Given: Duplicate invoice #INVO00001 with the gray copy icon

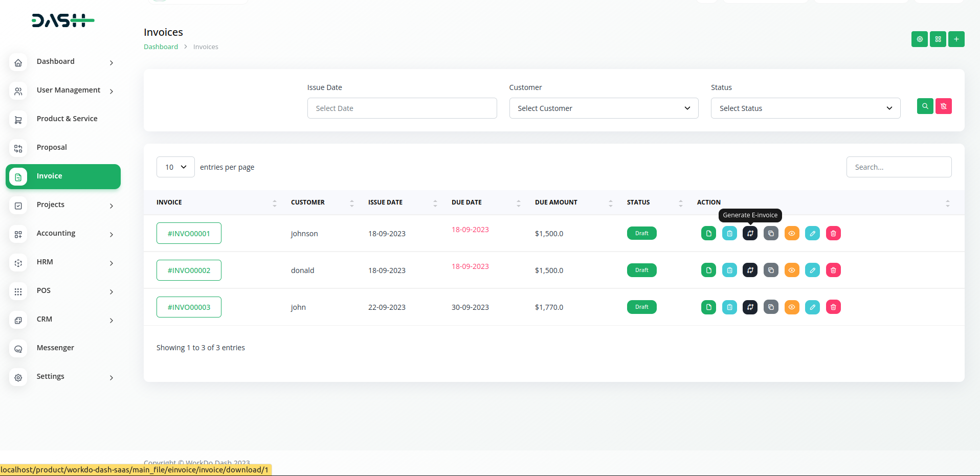Looking at the screenshot, I should click(x=771, y=233).
